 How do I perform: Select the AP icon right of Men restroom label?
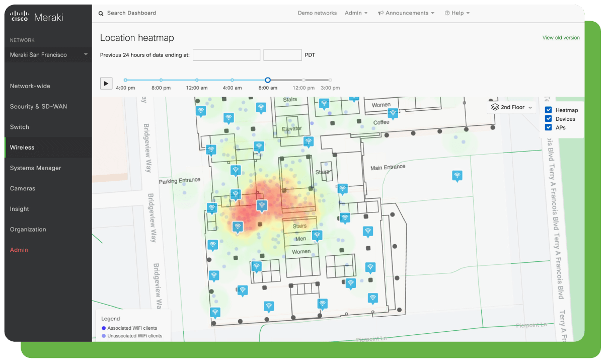(317, 236)
